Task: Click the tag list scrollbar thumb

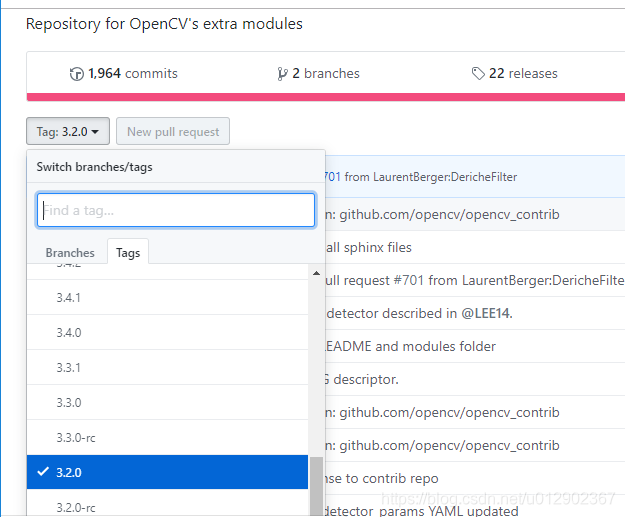Action: (316, 487)
